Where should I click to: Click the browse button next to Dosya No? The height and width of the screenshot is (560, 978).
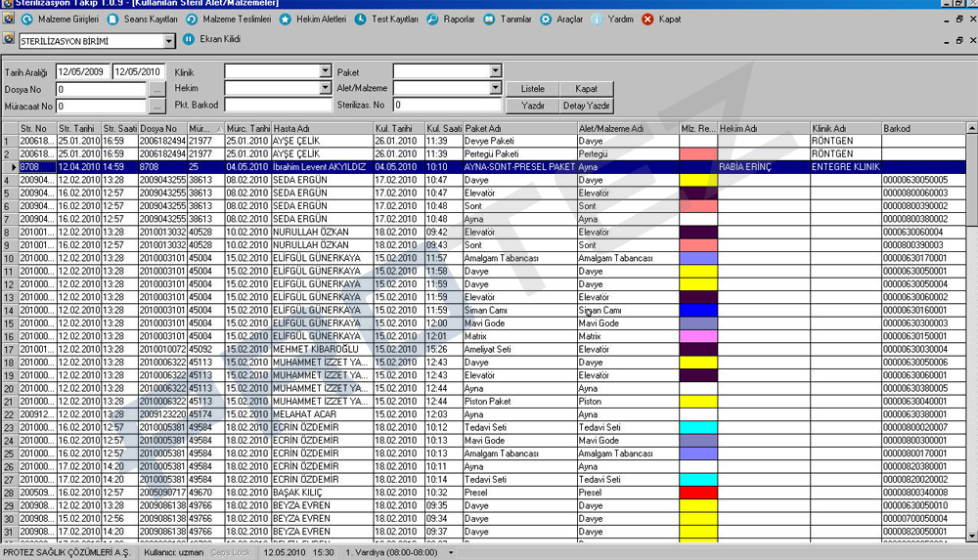tap(157, 90)
